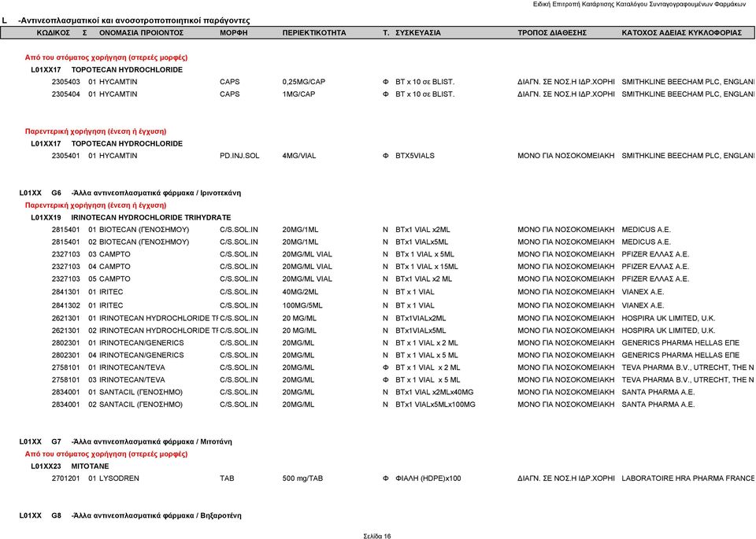Viewport: 756px width, 539px height.
Task: Click the "L01XX23" substance code
Action: (46, 467)
